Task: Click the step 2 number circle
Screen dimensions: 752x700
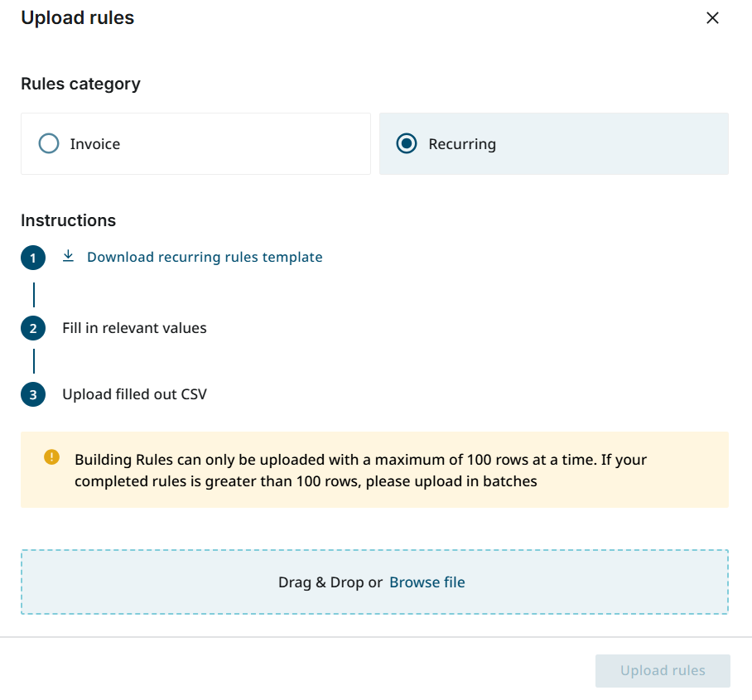Action: pos(33,329)
